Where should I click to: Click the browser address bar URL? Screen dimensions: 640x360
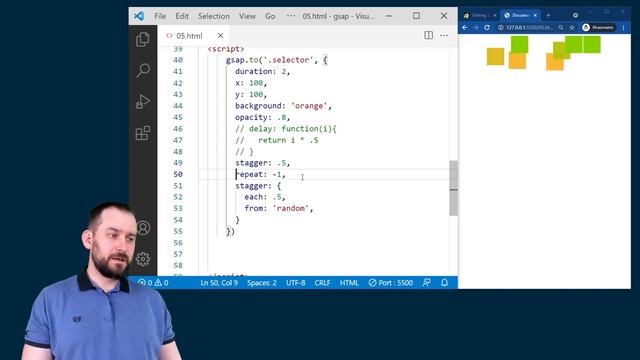pos(529,27)
